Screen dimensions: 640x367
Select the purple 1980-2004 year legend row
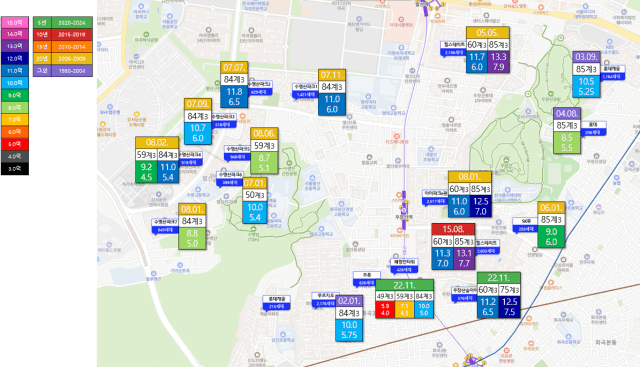click(63, 71)
